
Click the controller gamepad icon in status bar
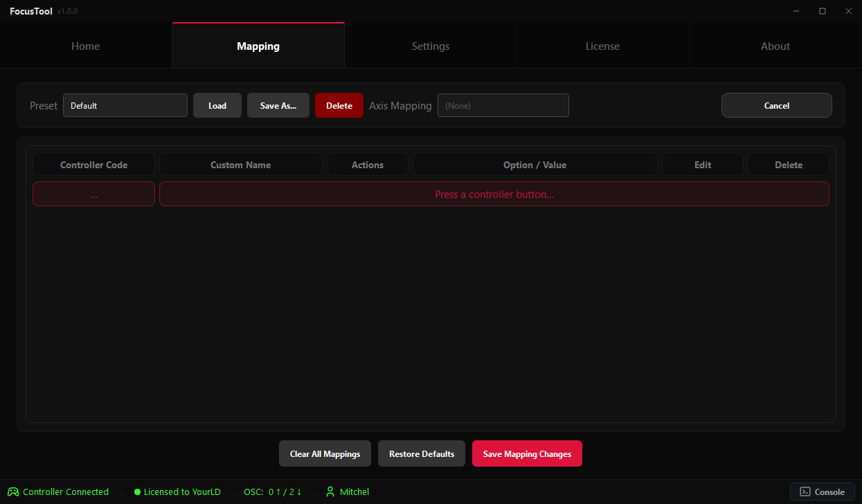pos(13,492)
